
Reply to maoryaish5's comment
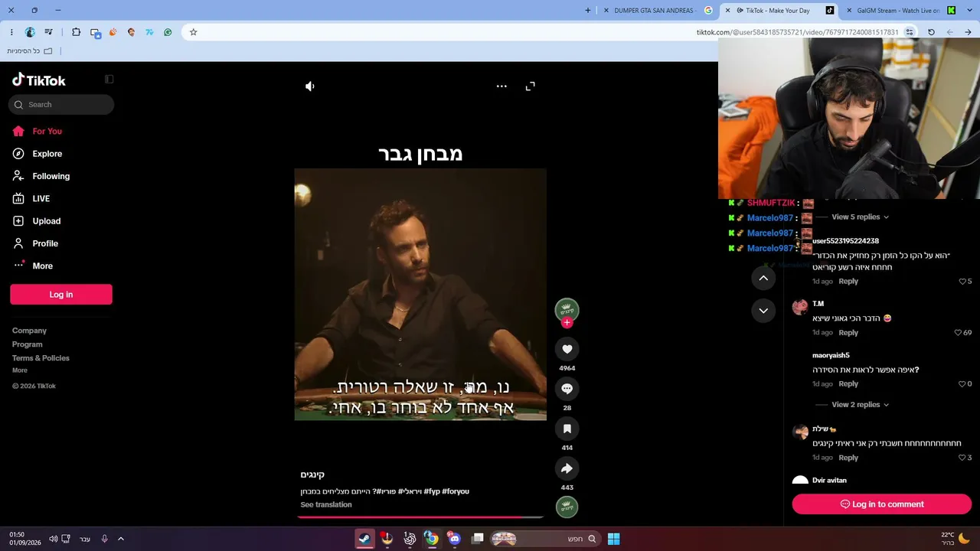point(848,384)
